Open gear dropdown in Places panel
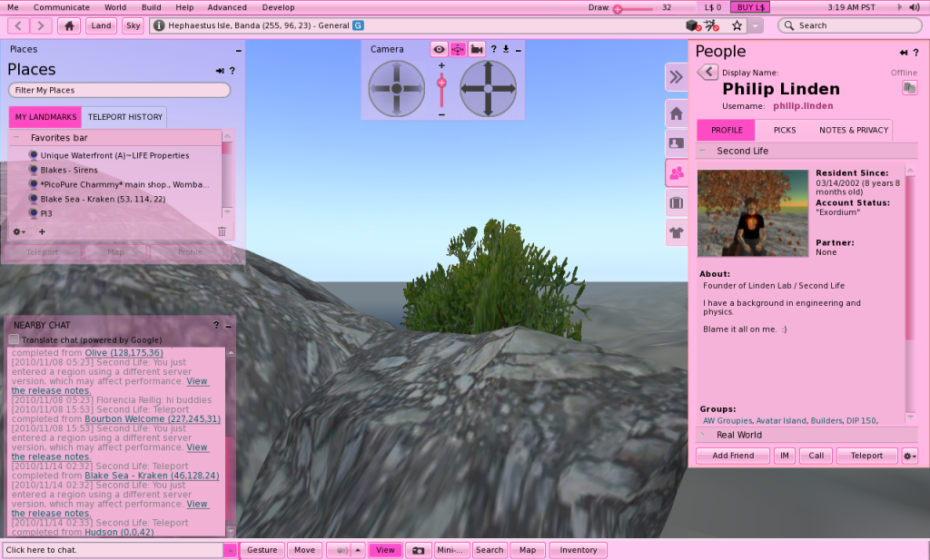 point(19,231)
